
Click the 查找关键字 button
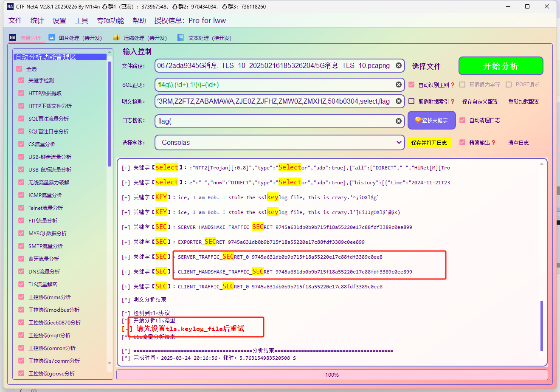click(x=431, y=121)
